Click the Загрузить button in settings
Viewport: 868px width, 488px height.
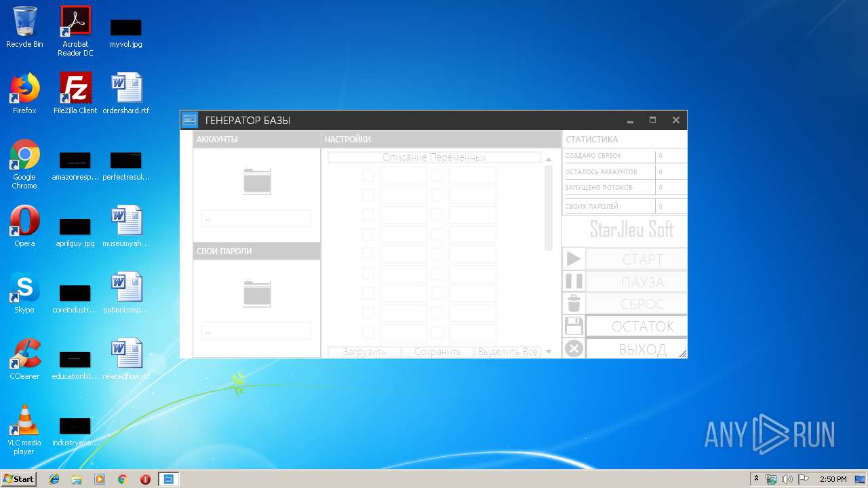pyautogui.click(x=364, y=352)
